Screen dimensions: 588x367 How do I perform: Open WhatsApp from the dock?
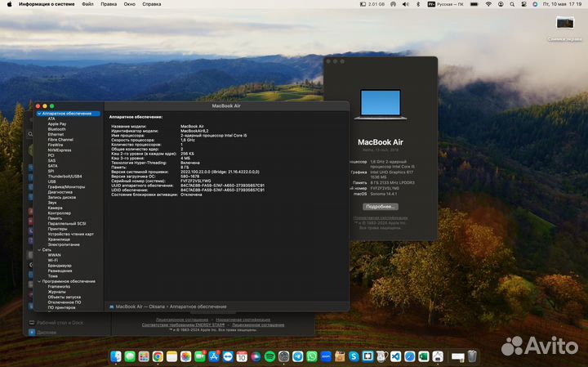(x=312, y=356)
